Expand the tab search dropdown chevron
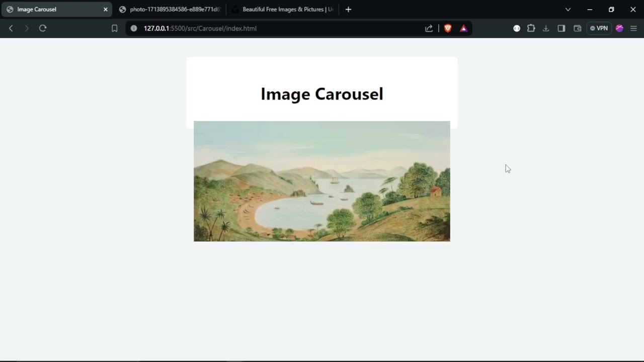The height and width of the screenshot is (362, 644). tap(568, 9)
